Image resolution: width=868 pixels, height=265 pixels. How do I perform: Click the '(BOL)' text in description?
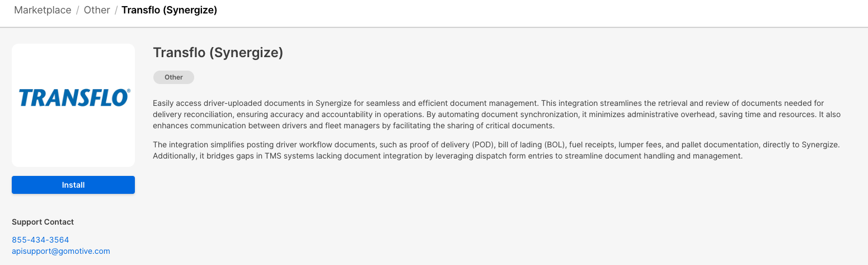[x=554, y=145]
